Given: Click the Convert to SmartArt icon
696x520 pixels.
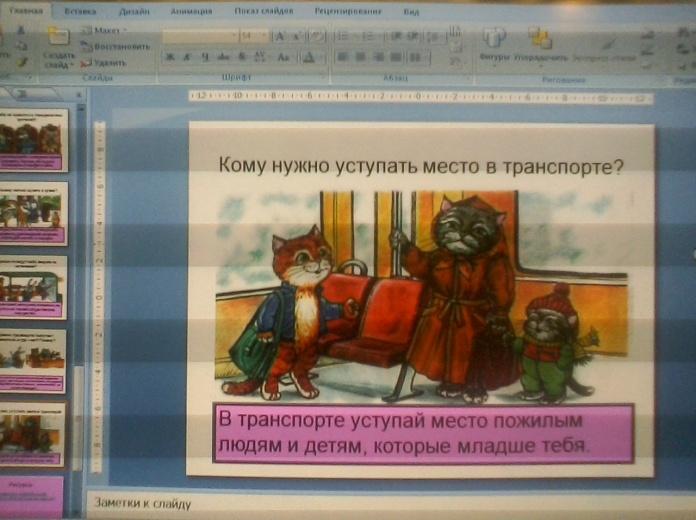Looking at the screenshot, I should click(455, 62).
